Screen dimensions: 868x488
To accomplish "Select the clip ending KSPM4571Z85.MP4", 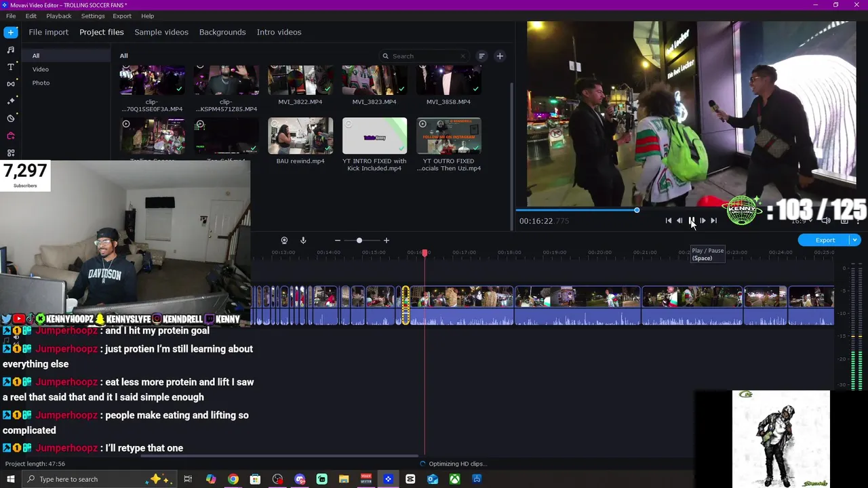I will [226, 81].
